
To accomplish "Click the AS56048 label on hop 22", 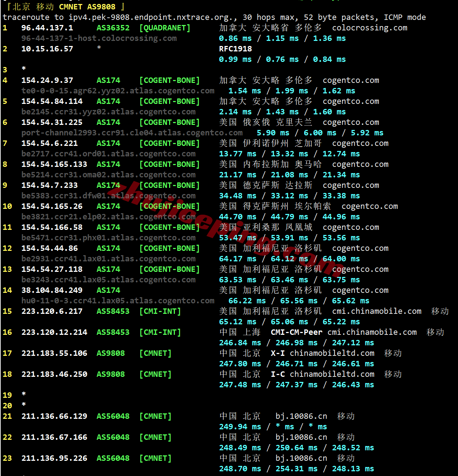I will point(113,437).
